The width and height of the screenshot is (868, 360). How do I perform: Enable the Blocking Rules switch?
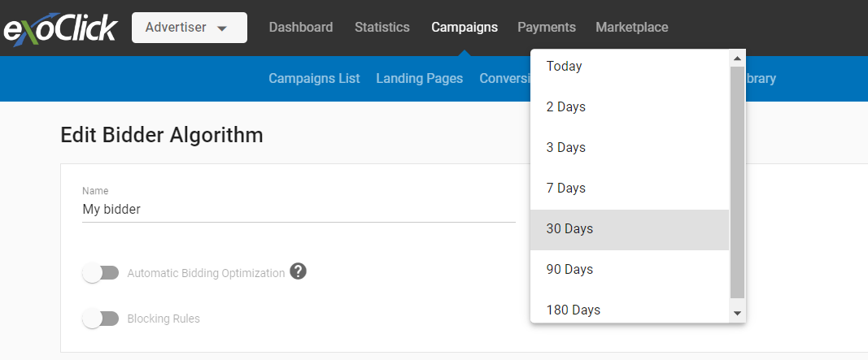tap(101, 319)
